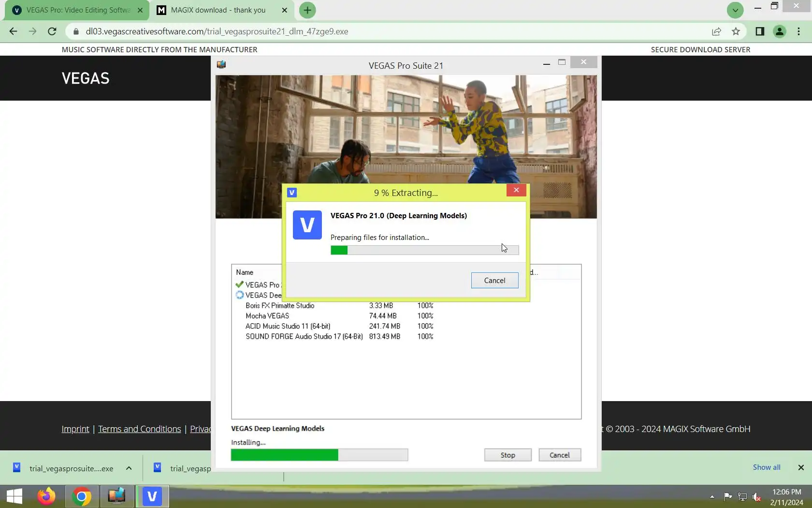Click the extraction progress bar
812x508 pixels.
pyautogui.click(x=424, y=250)
